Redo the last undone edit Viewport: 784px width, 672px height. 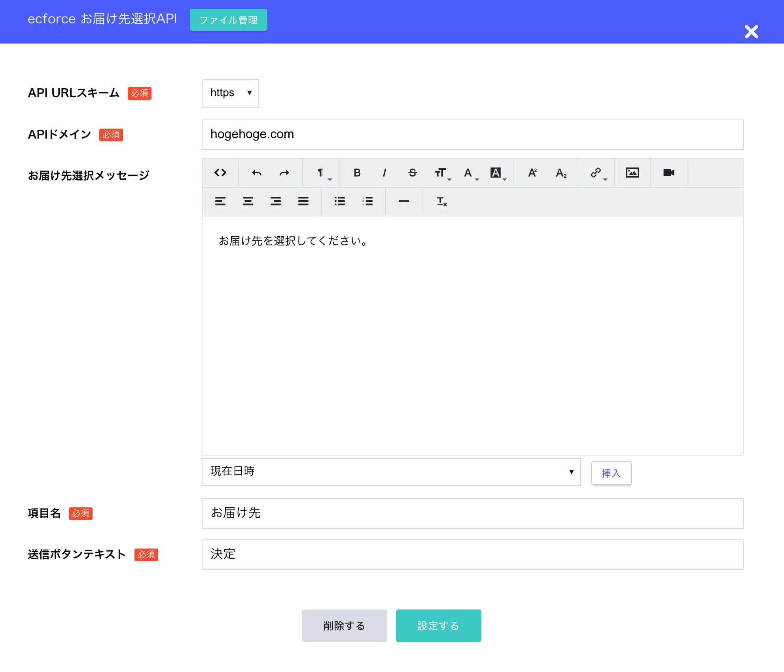[284, 173]
